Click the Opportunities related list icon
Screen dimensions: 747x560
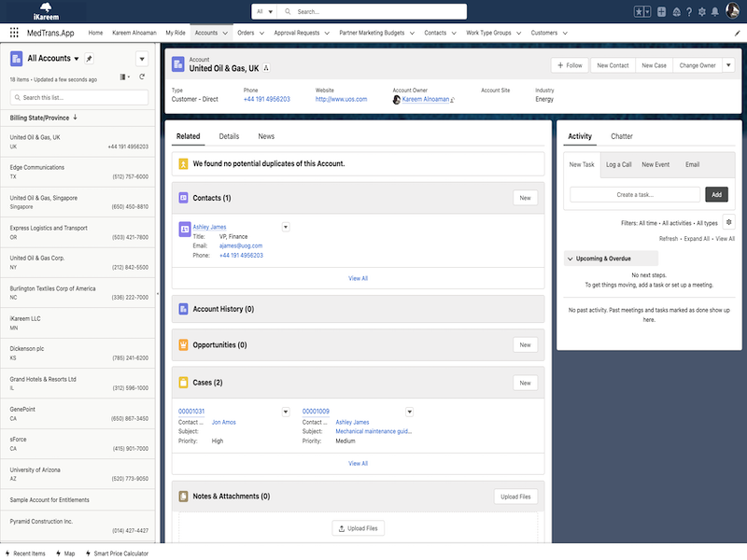[x=183, y=344]
